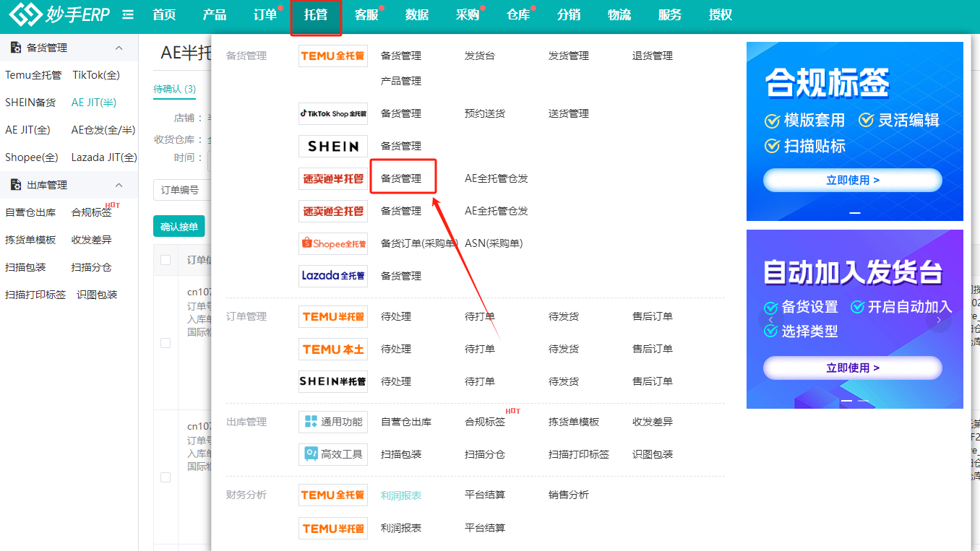Viewport: 980px width, 551px height.
Task: Open the 数据 top menu
Action: (x=417, y=14)
